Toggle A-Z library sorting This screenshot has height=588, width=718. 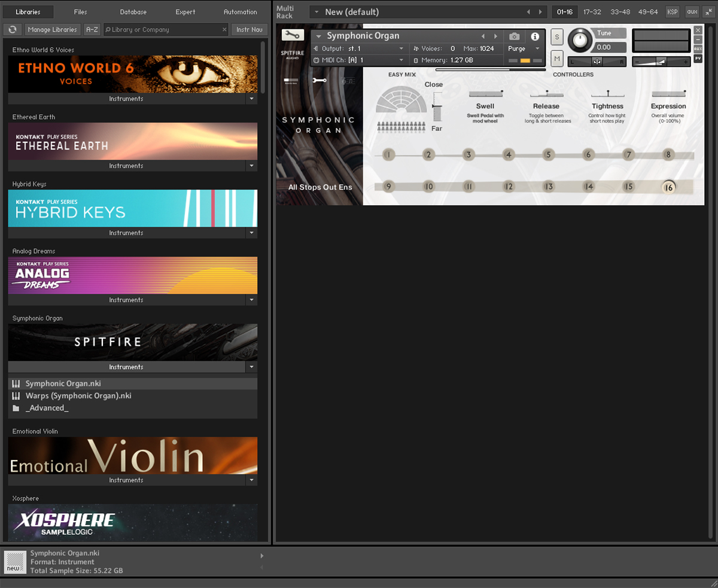(92, 29)
